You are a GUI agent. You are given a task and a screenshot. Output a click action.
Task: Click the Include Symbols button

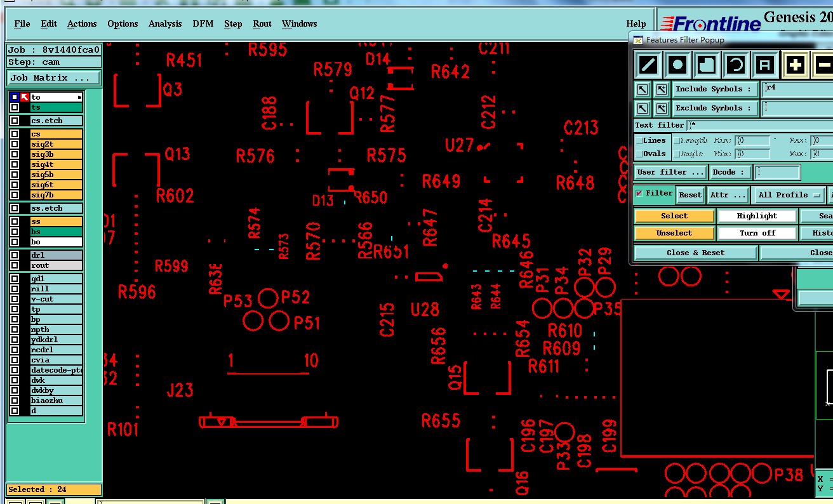coord(716,90)
